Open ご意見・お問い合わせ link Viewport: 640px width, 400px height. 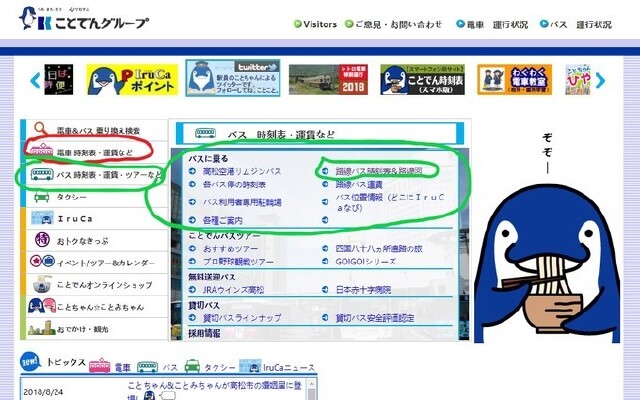(x=393, y=24)
